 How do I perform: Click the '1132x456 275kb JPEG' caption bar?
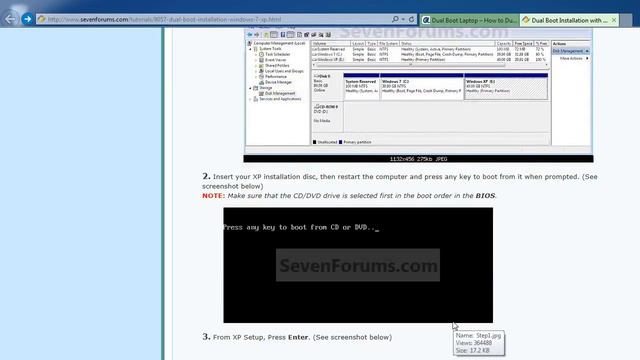tap(418, 159)
